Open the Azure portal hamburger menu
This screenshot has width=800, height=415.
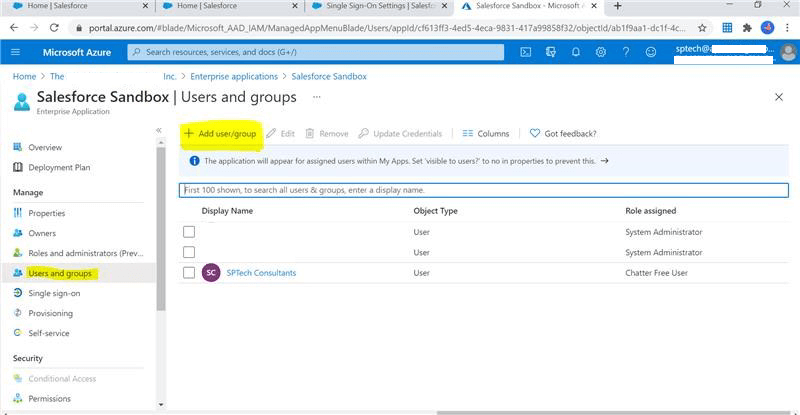click(x=15, y=52)
